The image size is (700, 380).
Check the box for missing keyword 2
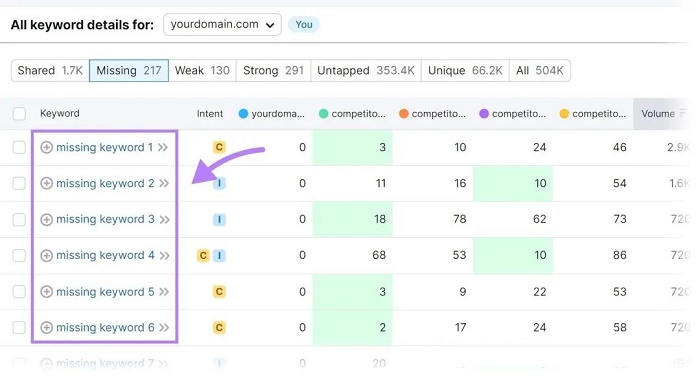coord(19,184)
